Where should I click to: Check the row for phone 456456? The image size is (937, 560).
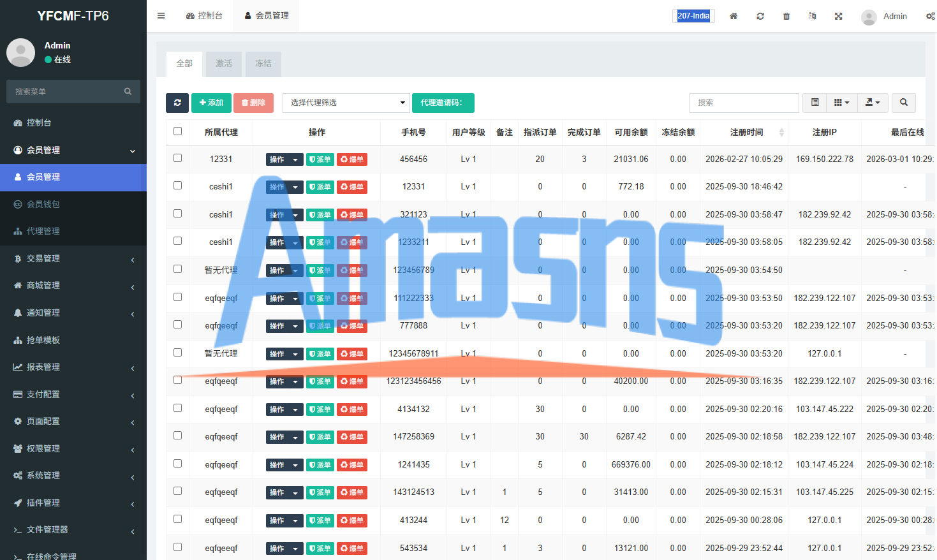(x=178, y=158)
